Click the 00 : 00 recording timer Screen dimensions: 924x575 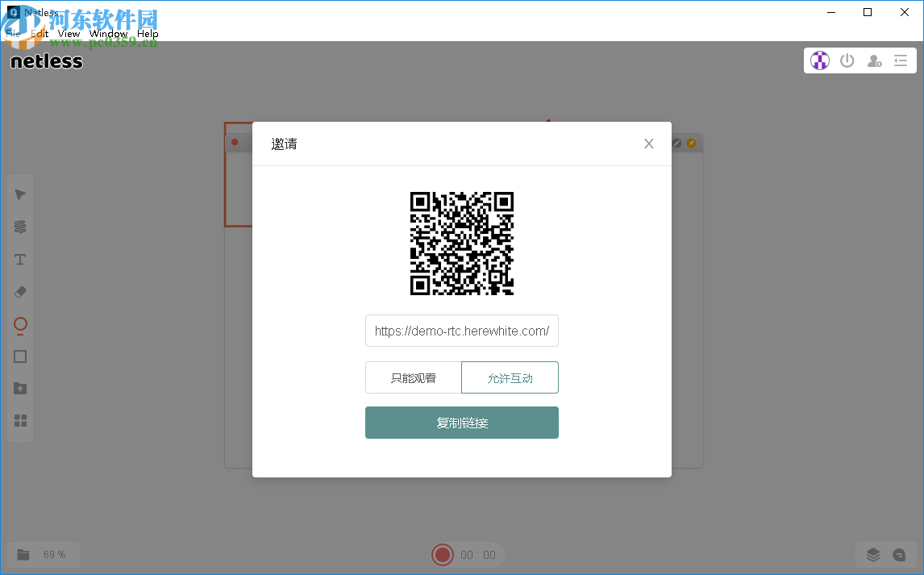pyautogui.click(x=478, y=555)
